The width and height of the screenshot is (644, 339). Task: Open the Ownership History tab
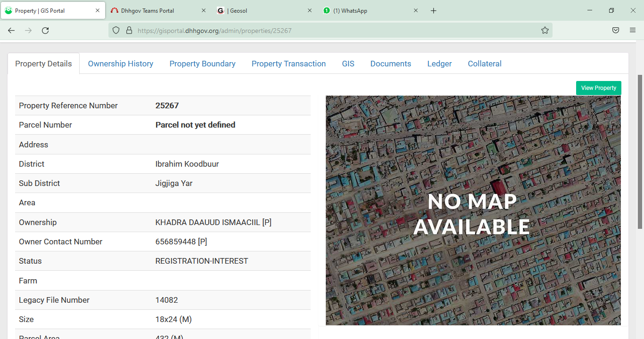tap(121, 64)
